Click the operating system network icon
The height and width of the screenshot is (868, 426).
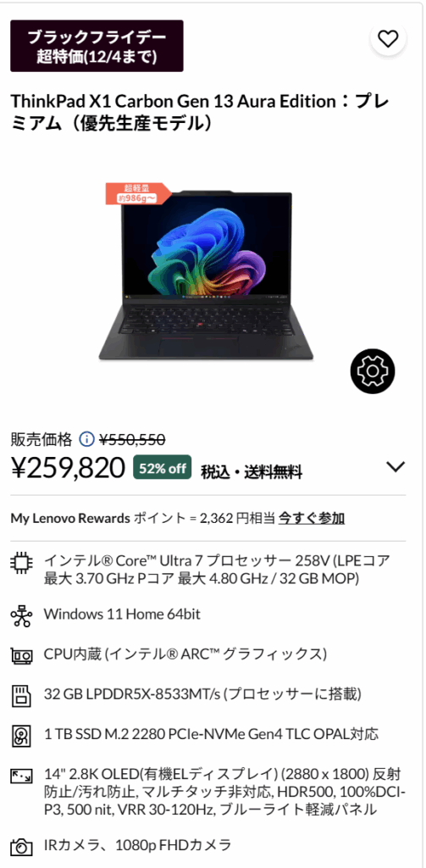22,615
